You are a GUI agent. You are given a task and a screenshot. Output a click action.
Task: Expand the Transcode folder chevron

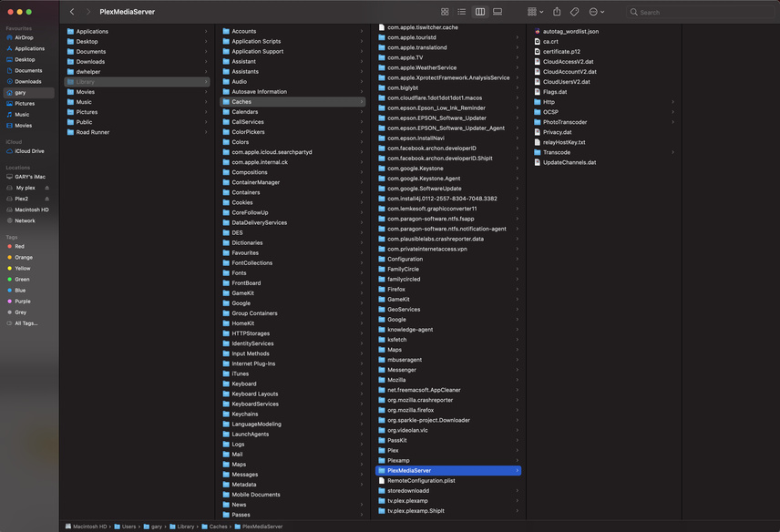[x=673, y=152]
